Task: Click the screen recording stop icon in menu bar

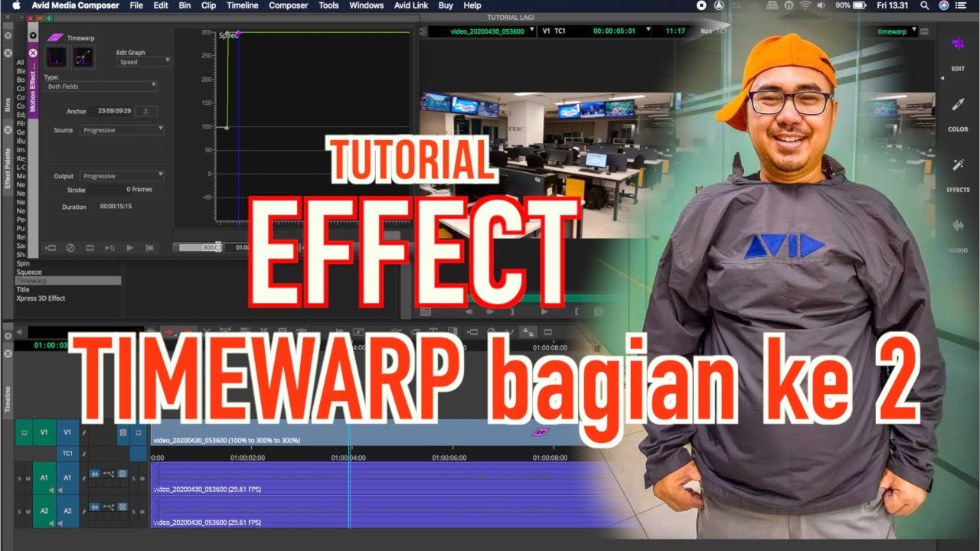Action: tap(702, 5)
